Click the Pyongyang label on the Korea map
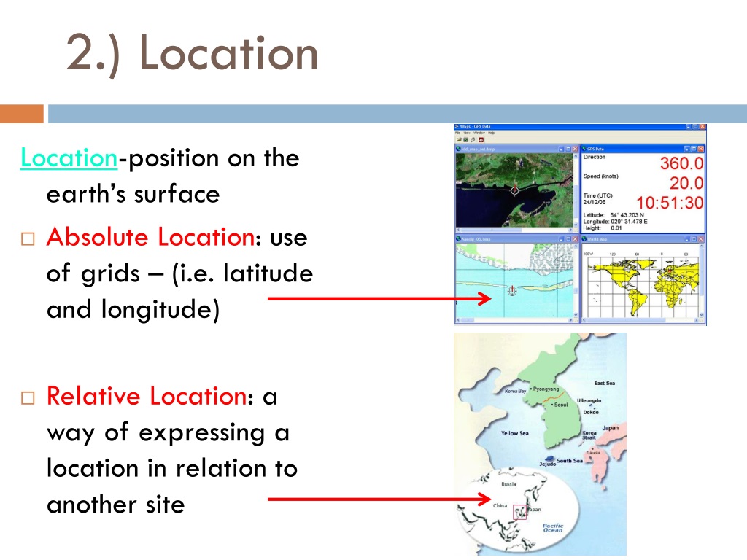Image resolution: width=747 pixels, height=560 pixels. click(x=546, y=389)
